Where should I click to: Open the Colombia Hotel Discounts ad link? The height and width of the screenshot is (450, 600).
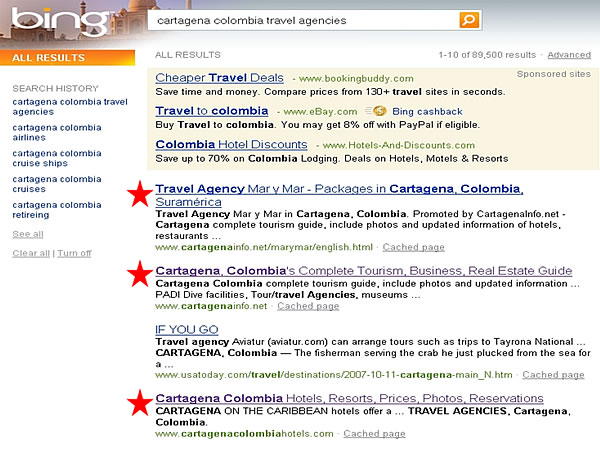[231, 144]
